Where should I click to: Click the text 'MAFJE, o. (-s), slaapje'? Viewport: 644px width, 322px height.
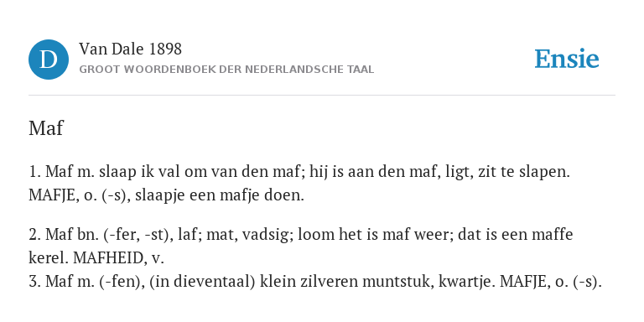tap(106, 195)
